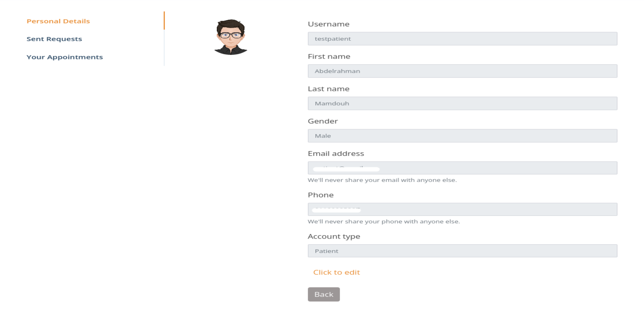
Task: Select the Gender field showing Male
Action: (x=462, y=136)
